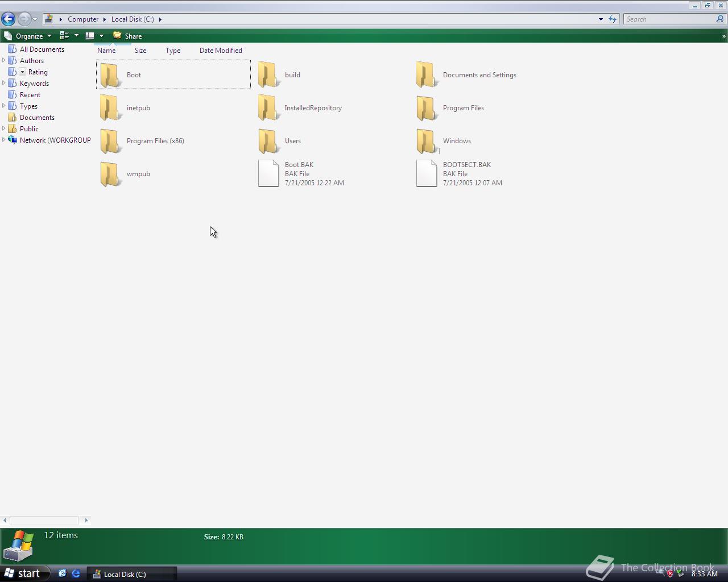Click the Types label in sidebar
The height and width of the screenshot is (582, 728).
point(28,106)
